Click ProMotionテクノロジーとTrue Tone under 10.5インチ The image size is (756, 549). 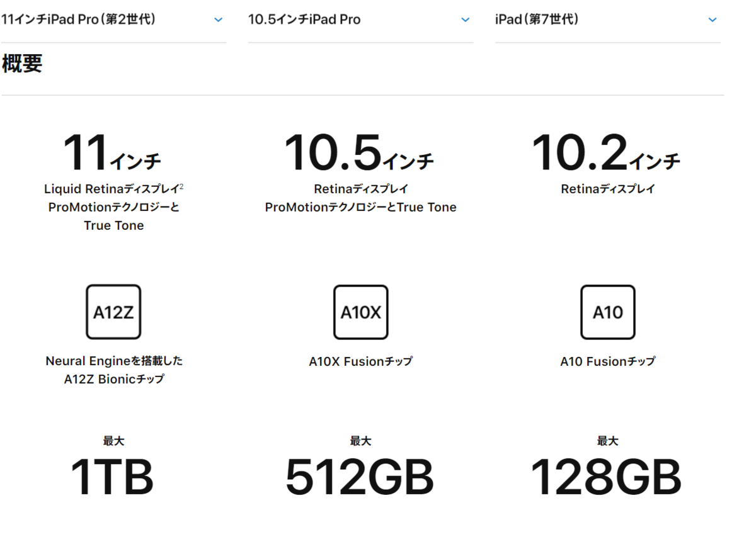tap(361, 207)
